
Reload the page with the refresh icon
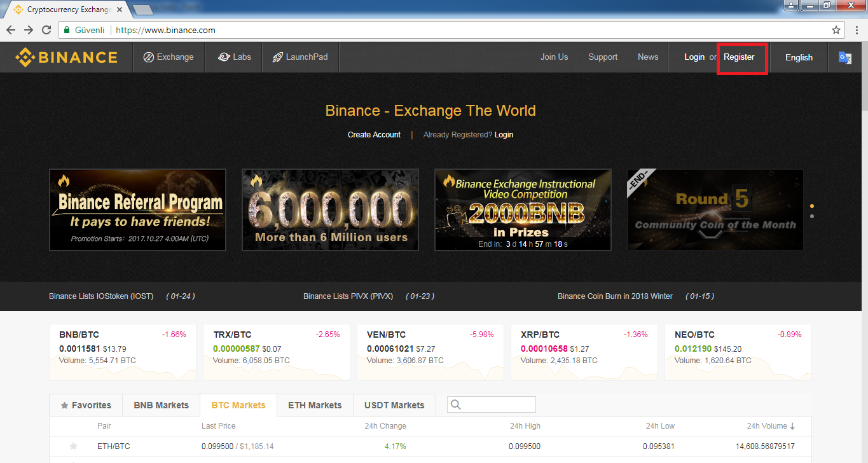[46, 30]
